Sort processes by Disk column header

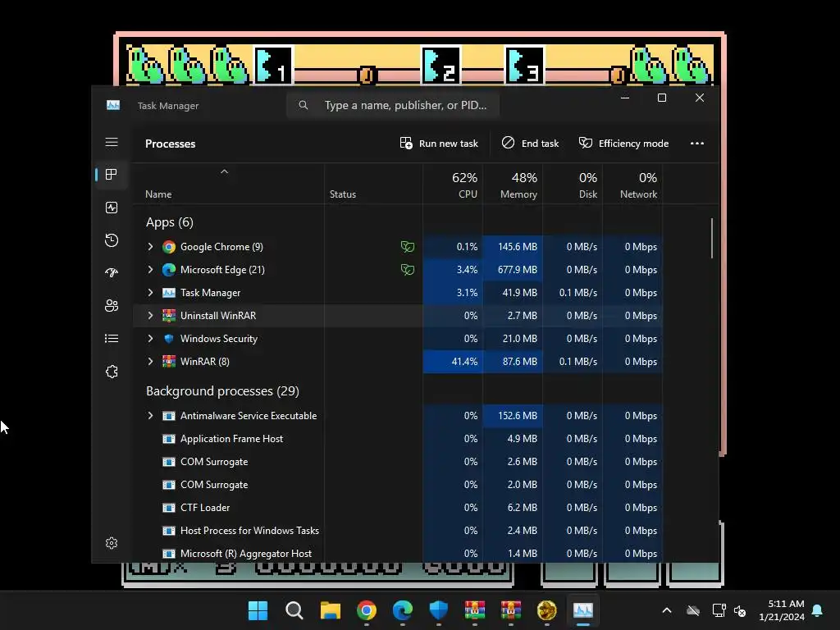(x=573, y=185)
